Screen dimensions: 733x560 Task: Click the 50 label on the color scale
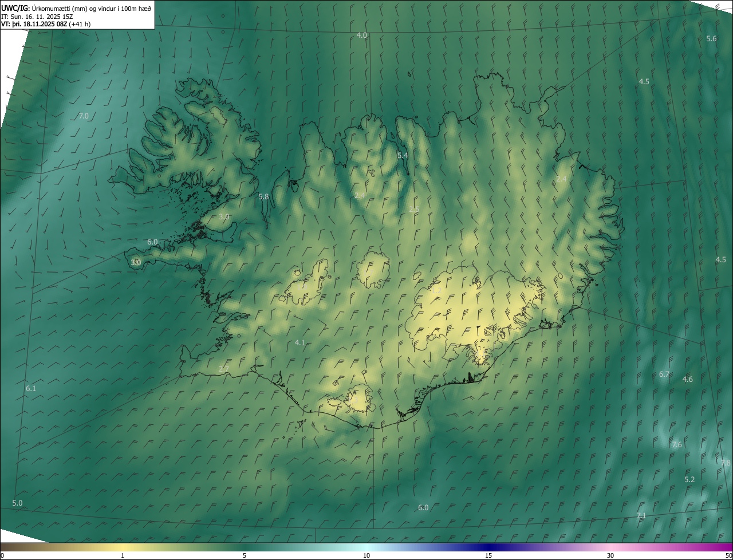click(728, 556)
